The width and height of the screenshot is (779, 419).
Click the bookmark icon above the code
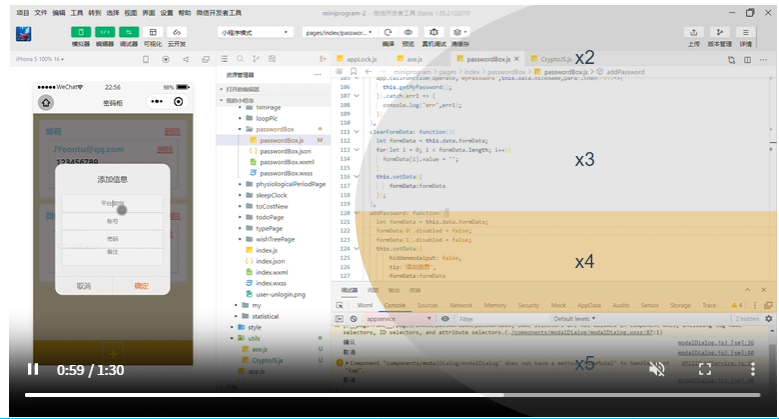(x=353, y=72)
